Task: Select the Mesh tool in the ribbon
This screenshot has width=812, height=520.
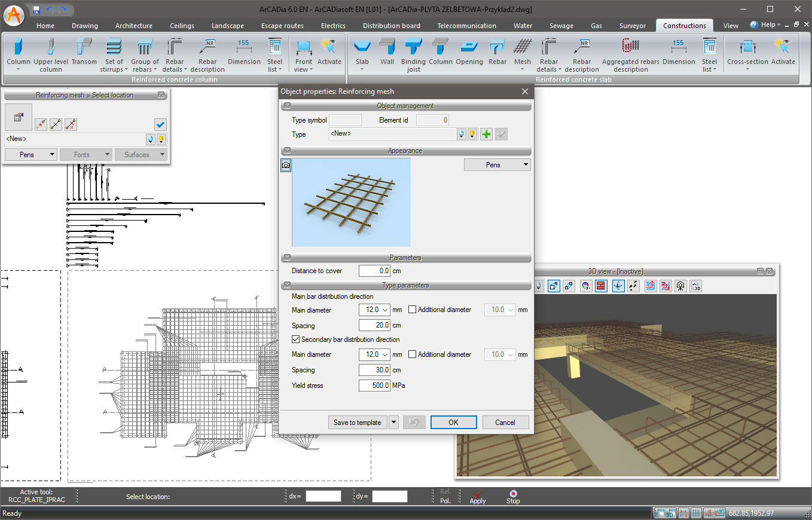Action: point(522,52)
